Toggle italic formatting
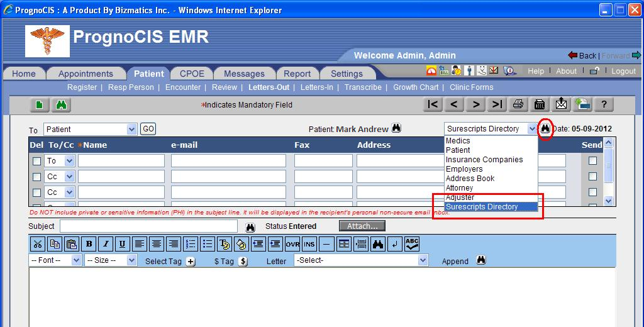This screenshot has height=327, width=644. point(106,244)
